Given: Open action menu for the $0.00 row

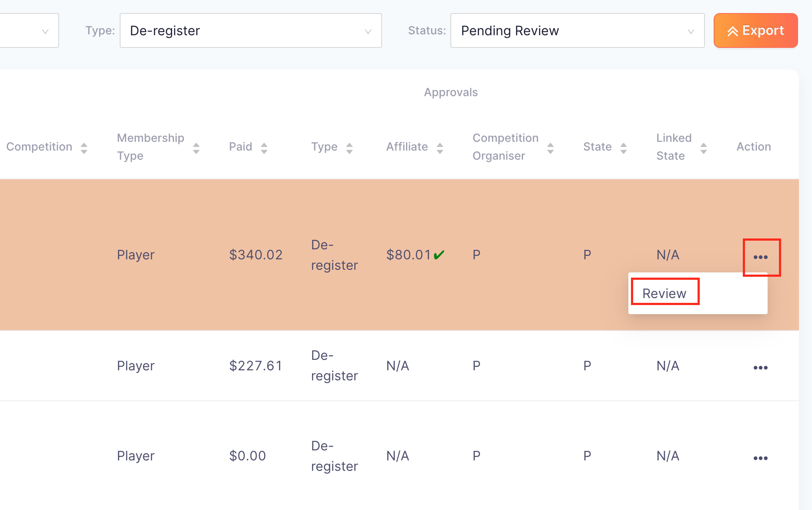Looking at the screenshot, I should click(761, 458).
